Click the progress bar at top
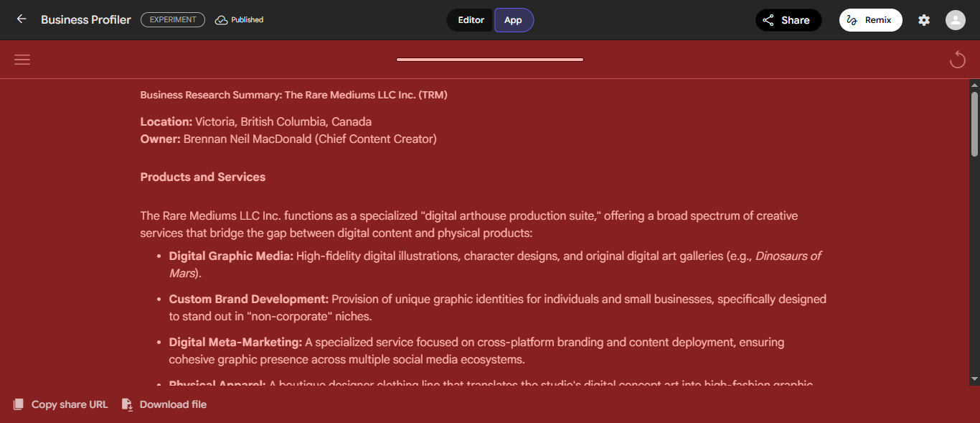 point(490,60)
